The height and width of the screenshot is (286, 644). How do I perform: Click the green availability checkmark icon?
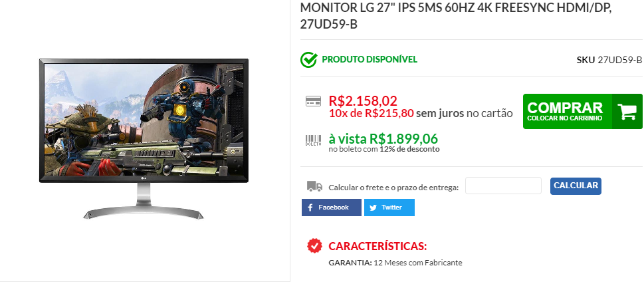tap(308, 60)
